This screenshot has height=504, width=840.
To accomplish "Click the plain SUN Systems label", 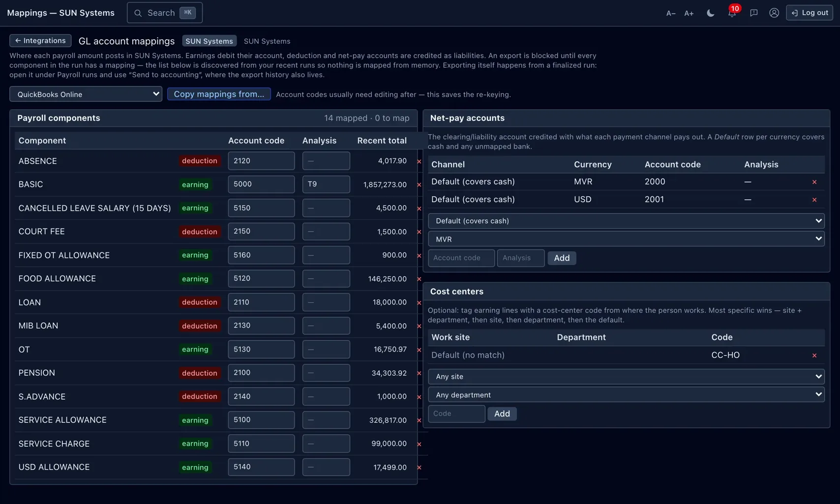I will coord(267,41).
